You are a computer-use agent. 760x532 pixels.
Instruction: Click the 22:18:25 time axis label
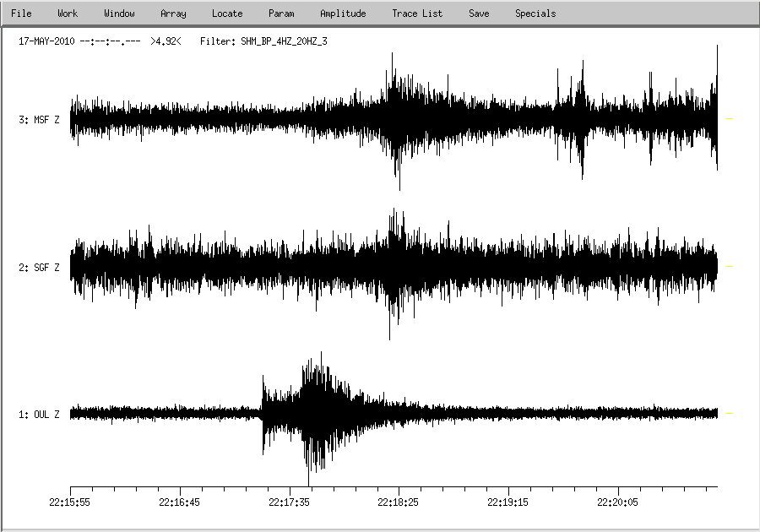(399, 502)
